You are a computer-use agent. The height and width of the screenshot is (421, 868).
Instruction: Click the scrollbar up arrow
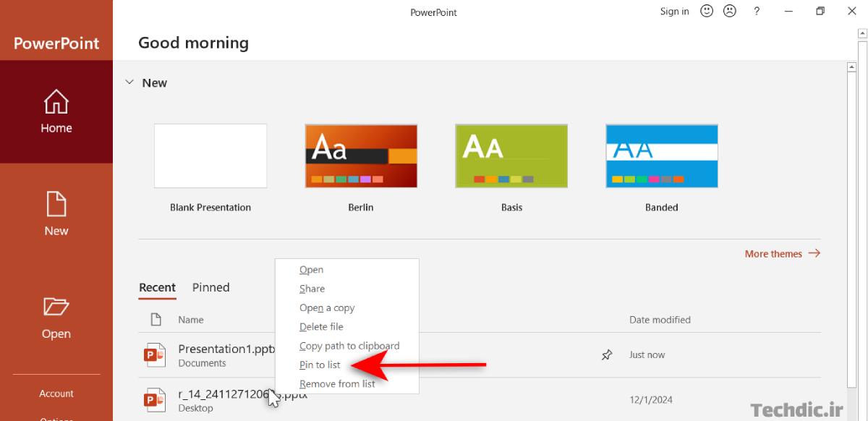[852, 68]
